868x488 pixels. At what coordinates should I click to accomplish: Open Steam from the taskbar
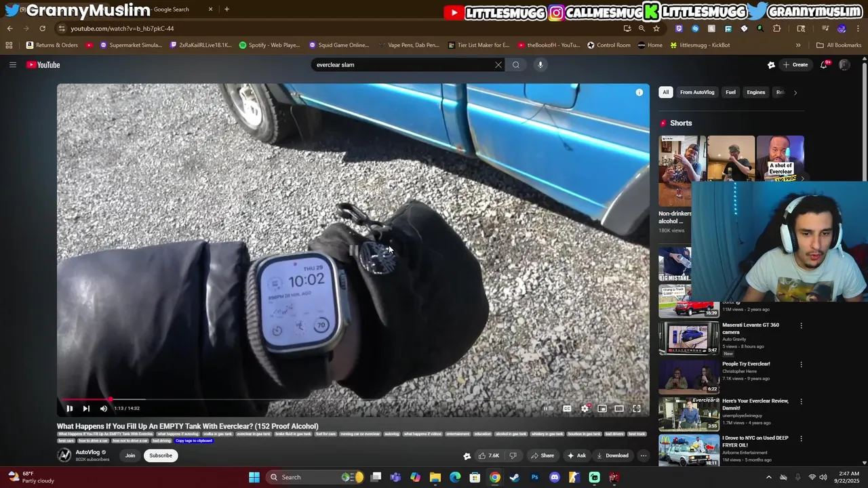[515, 477]
